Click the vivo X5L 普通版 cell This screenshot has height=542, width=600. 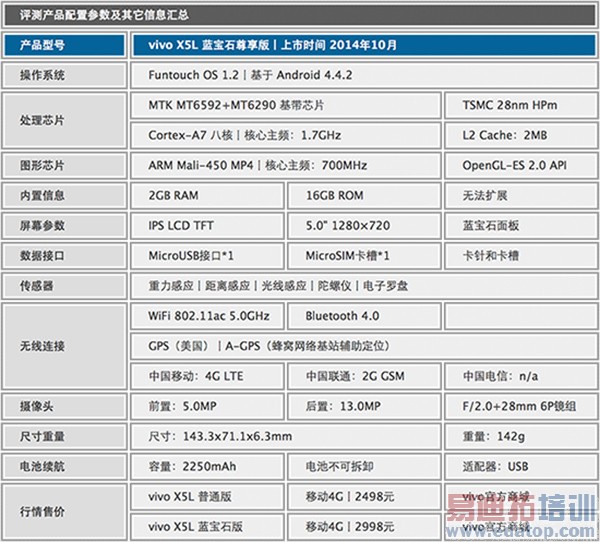[207, 497]
